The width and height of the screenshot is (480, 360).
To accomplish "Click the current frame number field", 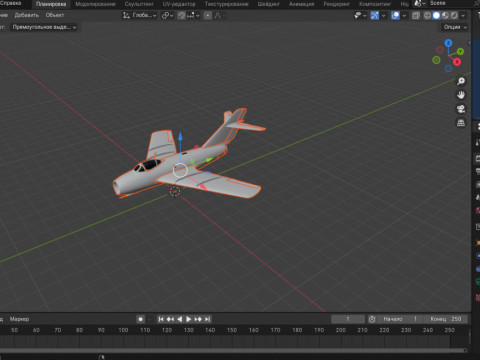I will click(x=348, y=319).
